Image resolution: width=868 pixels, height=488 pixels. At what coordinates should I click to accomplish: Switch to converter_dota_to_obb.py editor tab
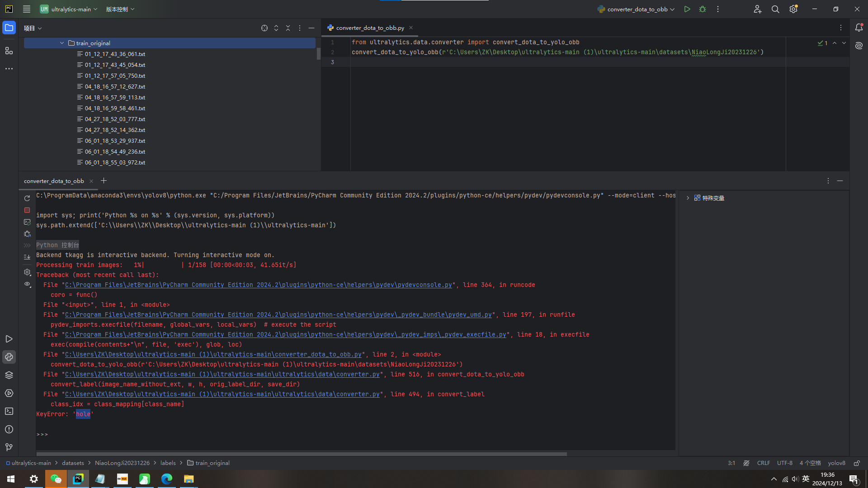click(x=370, y=28)
